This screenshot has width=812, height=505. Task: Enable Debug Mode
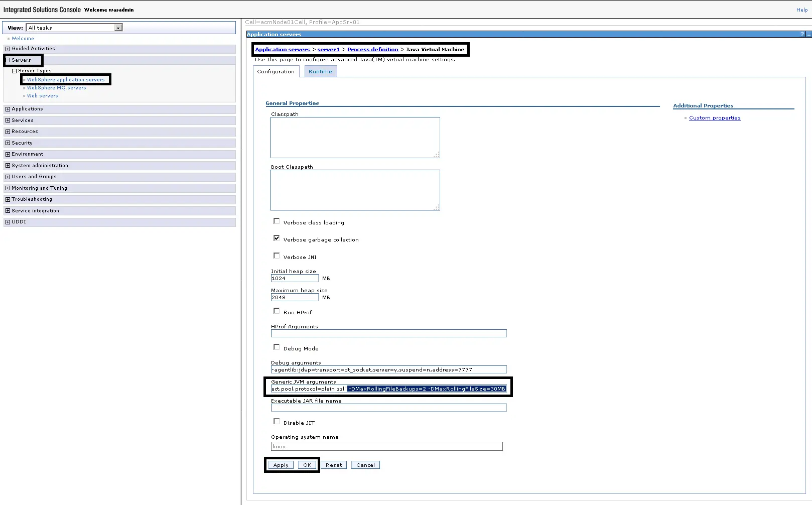pyautogui.click(x=277, y=347)
